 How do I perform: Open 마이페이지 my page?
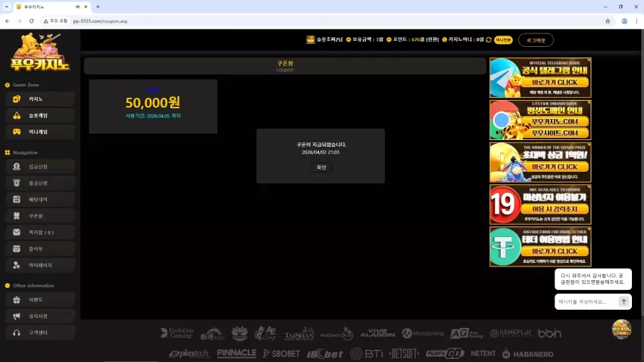click(x=40, y=265)
